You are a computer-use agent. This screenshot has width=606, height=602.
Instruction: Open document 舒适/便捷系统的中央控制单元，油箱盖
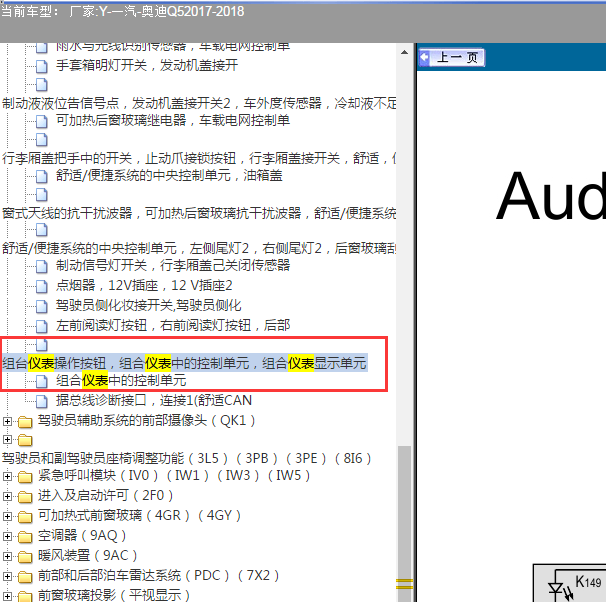tap(169, 176)
